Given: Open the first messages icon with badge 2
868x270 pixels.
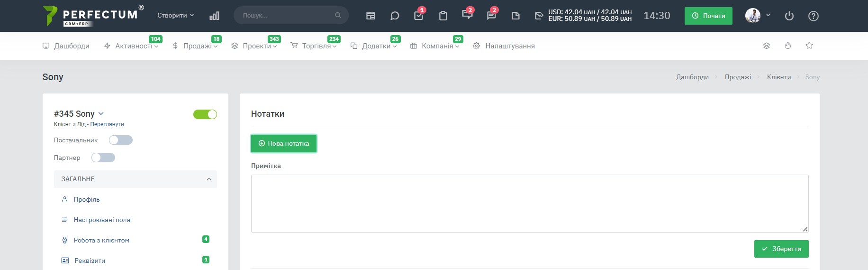Looking at the screenshot, I should 467,15.
